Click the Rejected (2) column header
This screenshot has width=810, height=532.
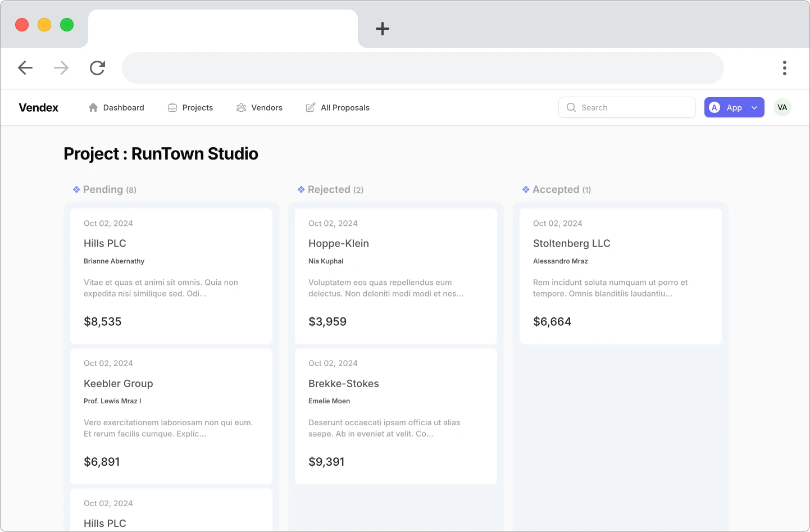tap(330, 190)
